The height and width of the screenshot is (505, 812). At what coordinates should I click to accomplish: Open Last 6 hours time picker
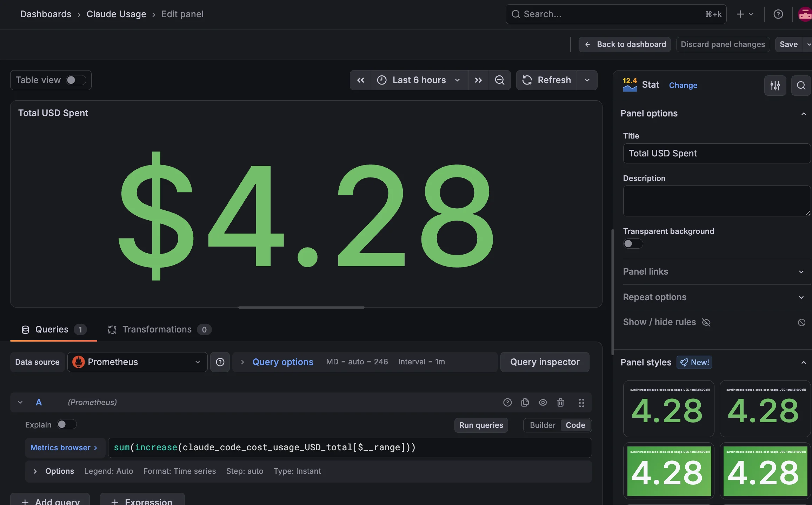pyautogui.click(x=419, y=80)
